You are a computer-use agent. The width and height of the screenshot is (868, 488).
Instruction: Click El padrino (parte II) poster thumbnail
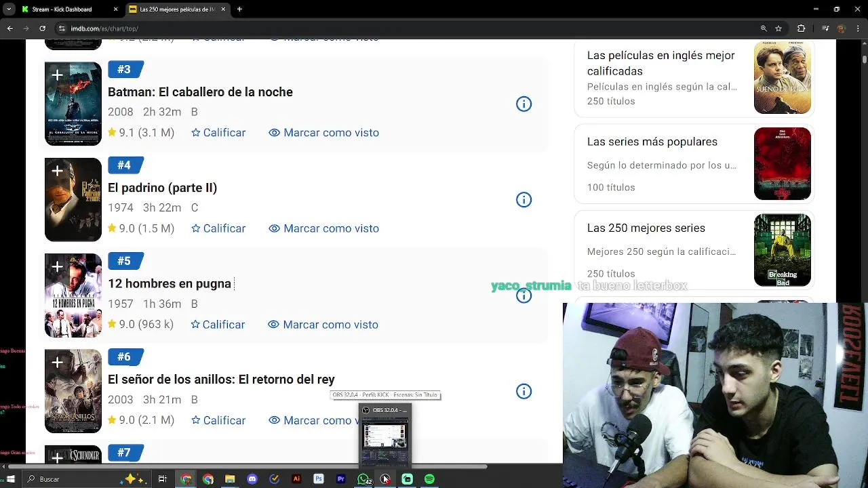[x=73, y=199]
